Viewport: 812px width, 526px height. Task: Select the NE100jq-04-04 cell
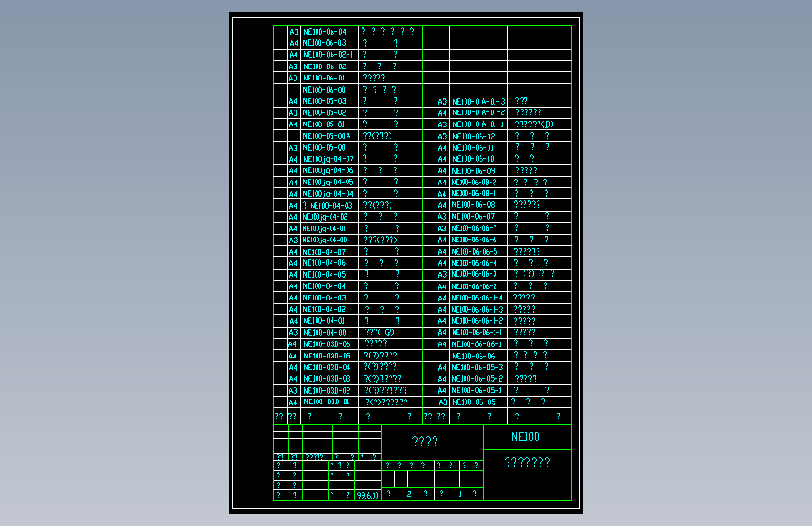(x=330, y=194)
